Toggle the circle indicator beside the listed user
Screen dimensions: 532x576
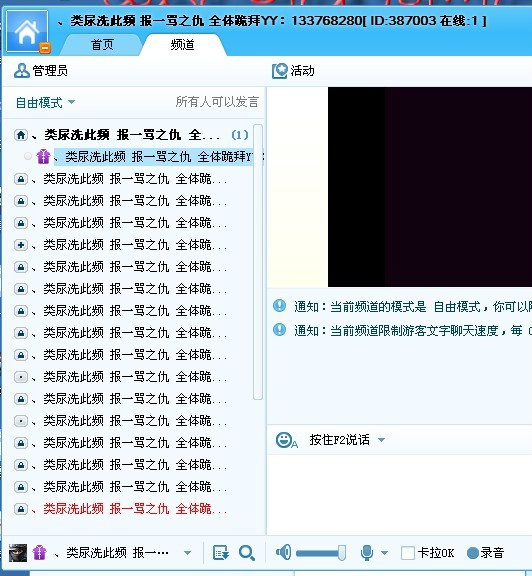[28, 157]
